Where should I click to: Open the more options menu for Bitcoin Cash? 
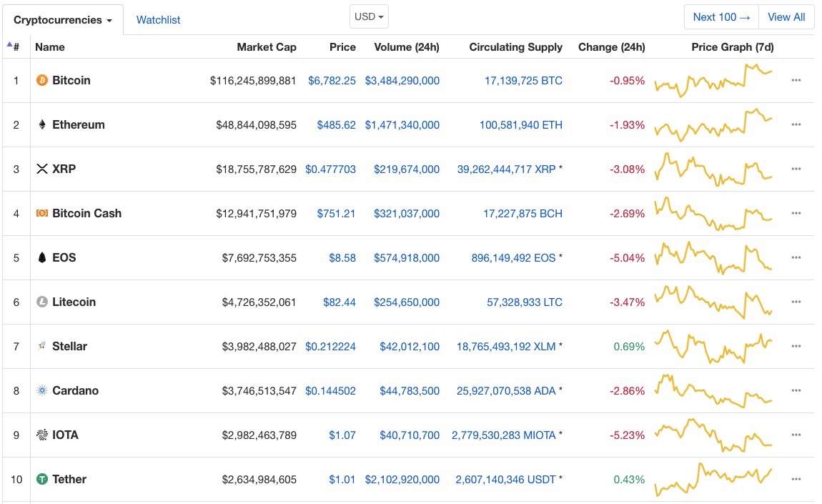pyautogui.click(x=796, y=213)
